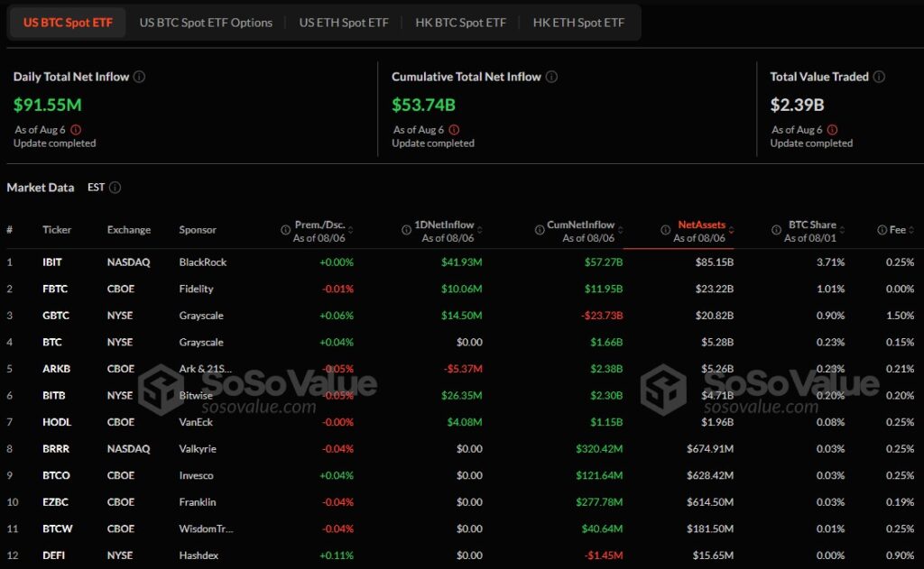
Task: Click info icon beside Cumulative Total Net Inflow
Action: coord(551,77)
